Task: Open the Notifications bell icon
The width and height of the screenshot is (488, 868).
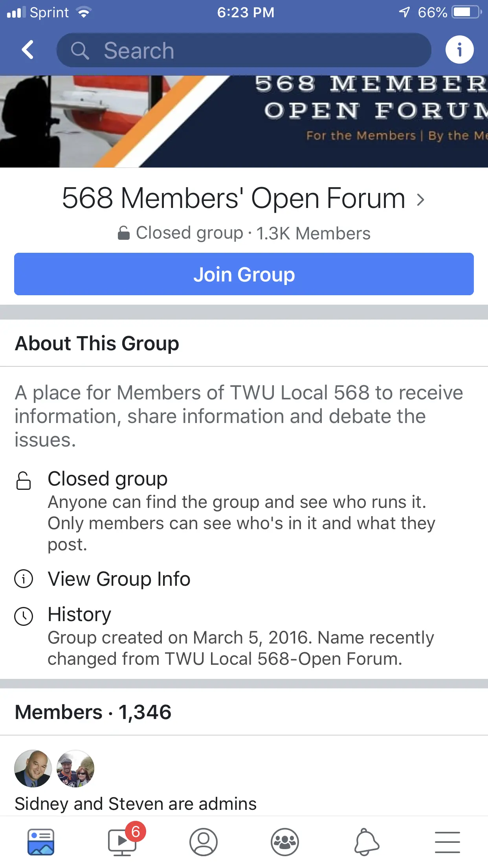Action: [366, 842]
